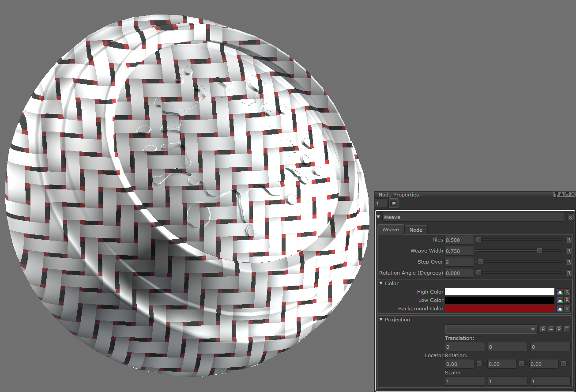The height and width of the screenshot is (392, 576).
Task: Open the High Color picker icon
Action: tap(560, 292)
